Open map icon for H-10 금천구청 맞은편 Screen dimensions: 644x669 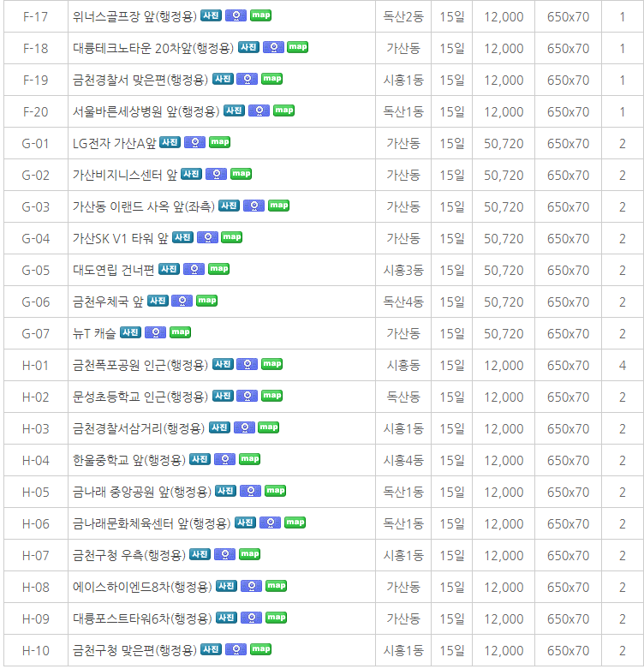click(x=260, y=650)
